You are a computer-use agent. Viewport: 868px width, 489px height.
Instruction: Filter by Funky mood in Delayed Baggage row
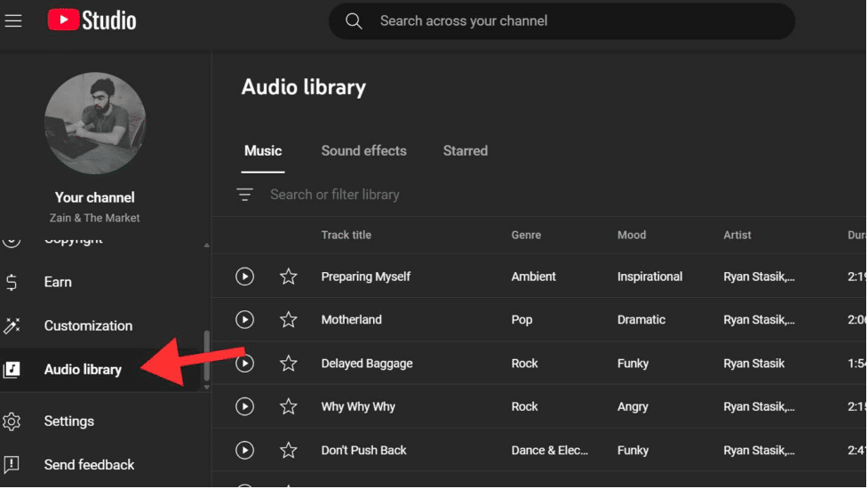(633, 364)
